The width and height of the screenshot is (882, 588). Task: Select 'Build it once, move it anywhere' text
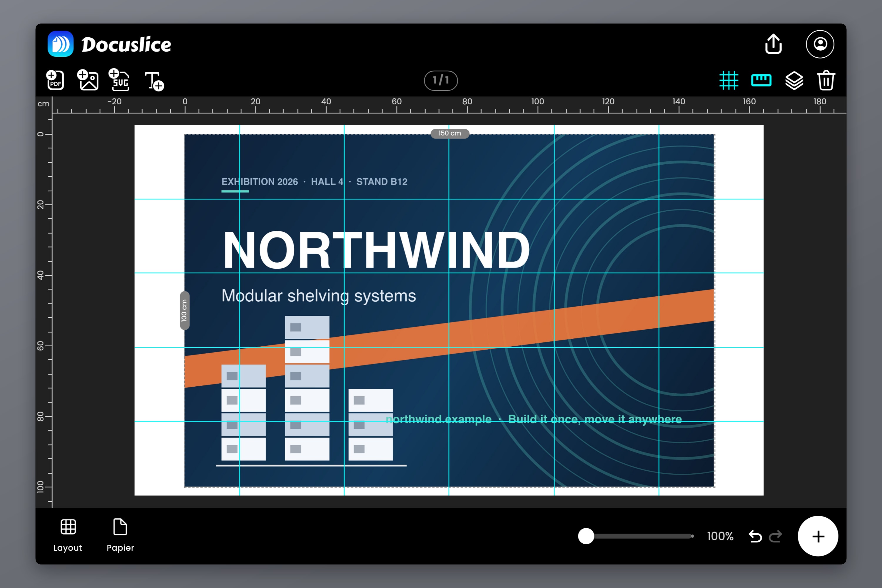(x=595, y=419)
